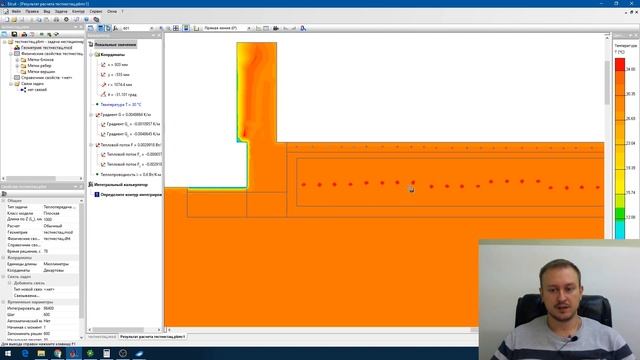Image resolution: width=640 pixels, height=360 pixels.
Task: Create a new document from the toolbar
Action: click(7, 19)
